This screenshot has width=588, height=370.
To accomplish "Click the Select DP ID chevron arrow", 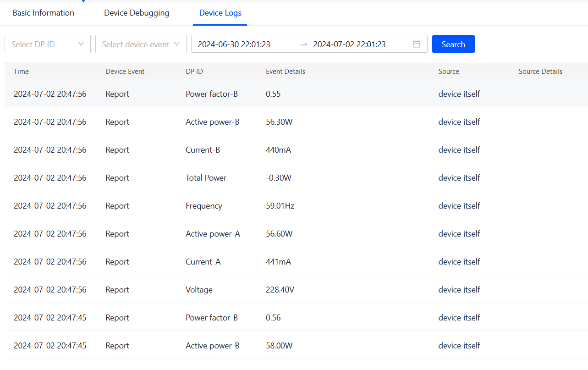I will (81, 44).
